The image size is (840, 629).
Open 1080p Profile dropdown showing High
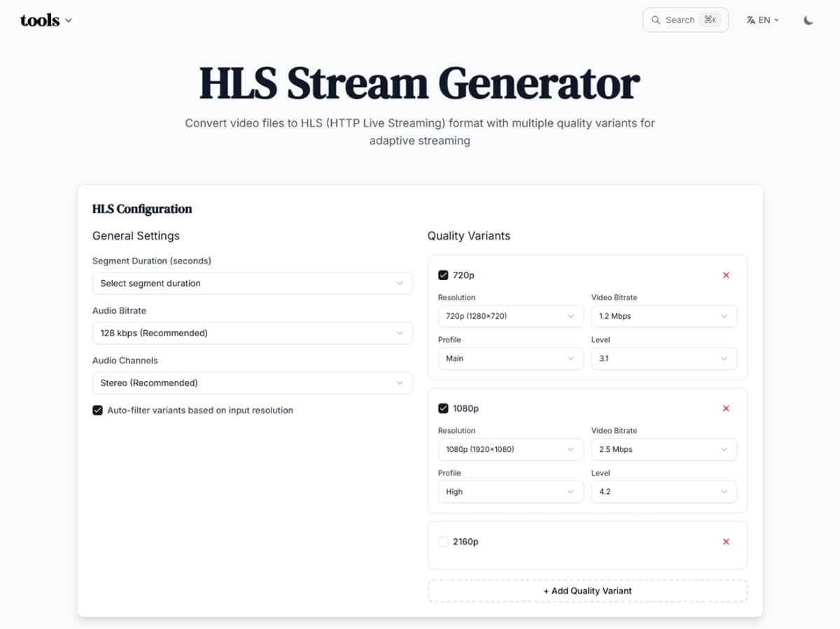point(510,492)
